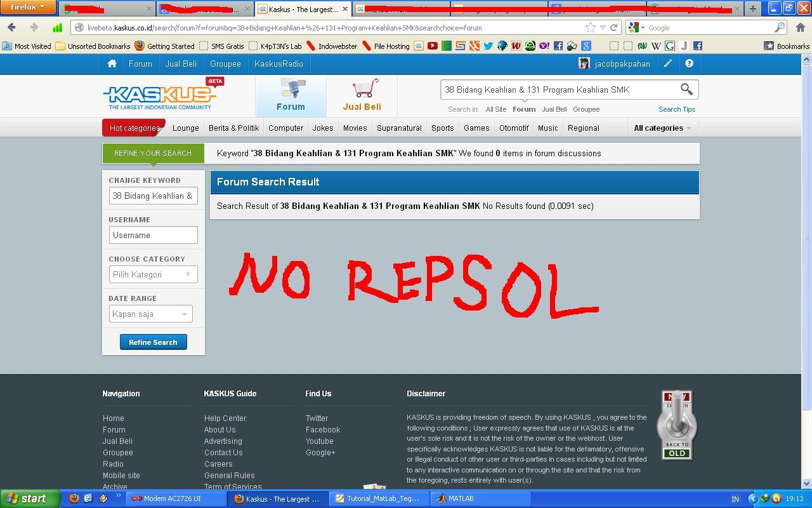Click the browser home button icon
Screen dimensions: 812x508
click(x=800, y=27)
